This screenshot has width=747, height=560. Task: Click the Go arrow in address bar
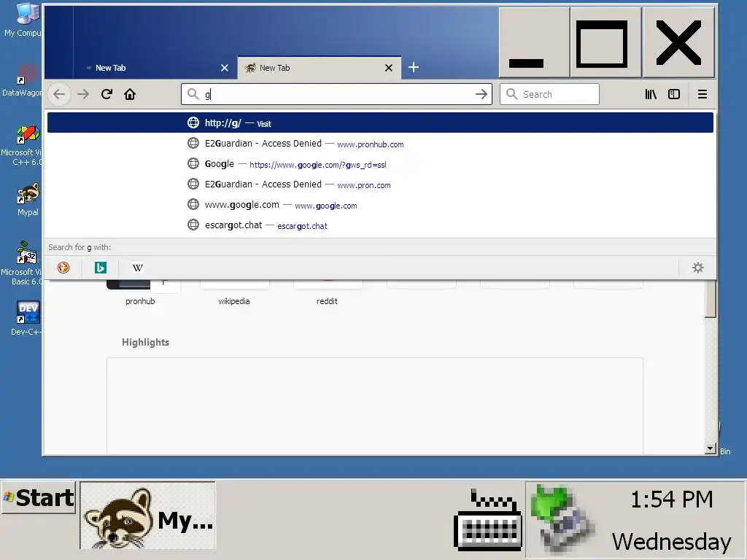tap(481, 94)
